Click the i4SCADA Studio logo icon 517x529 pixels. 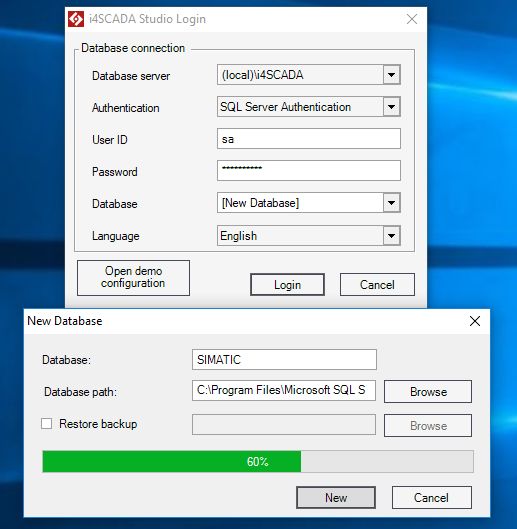(76, 19)
